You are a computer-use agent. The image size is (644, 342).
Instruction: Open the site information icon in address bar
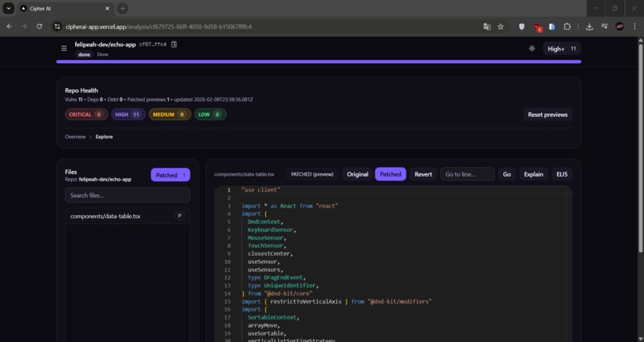(57, 26)
